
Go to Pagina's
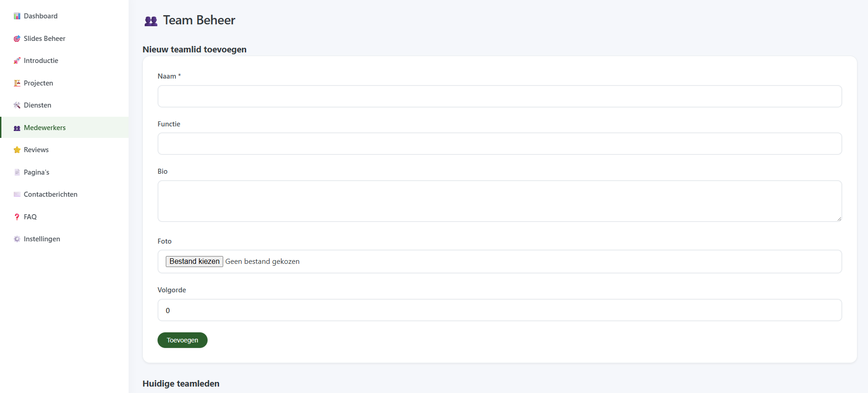[x=64, y=172]
